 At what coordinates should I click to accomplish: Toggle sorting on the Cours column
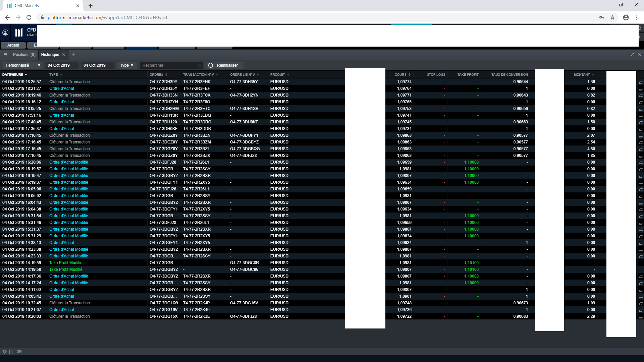click(x=402, y=75)
